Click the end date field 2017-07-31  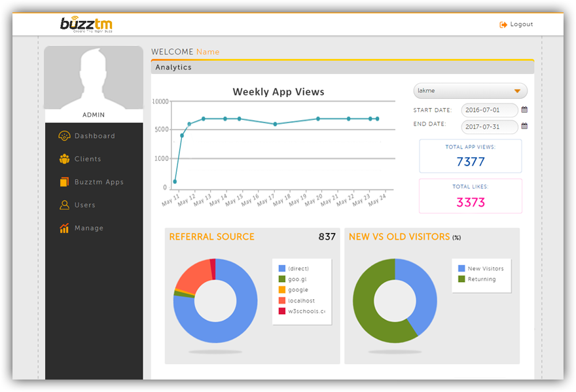click(490, 127)
